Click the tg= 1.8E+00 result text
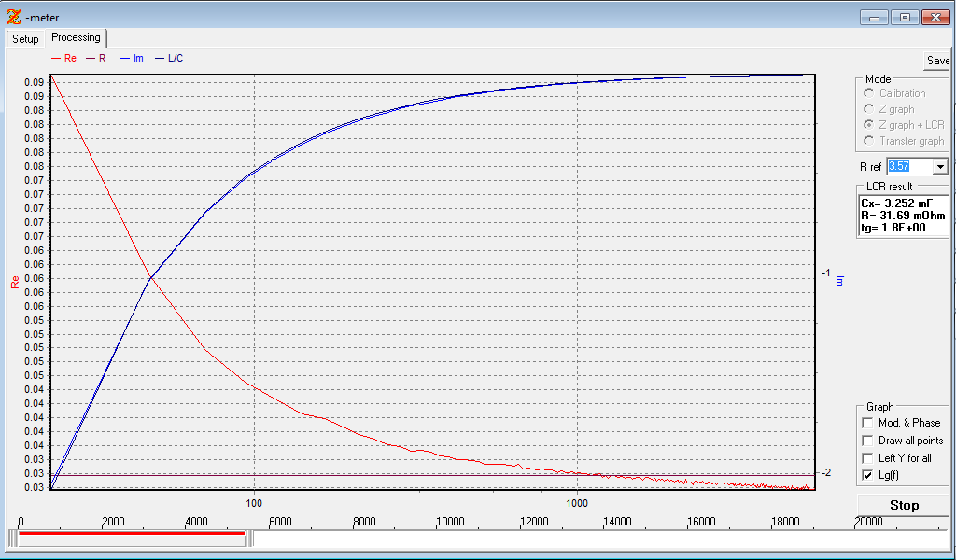Screen dimensions: 956x560 coord(893,228)
